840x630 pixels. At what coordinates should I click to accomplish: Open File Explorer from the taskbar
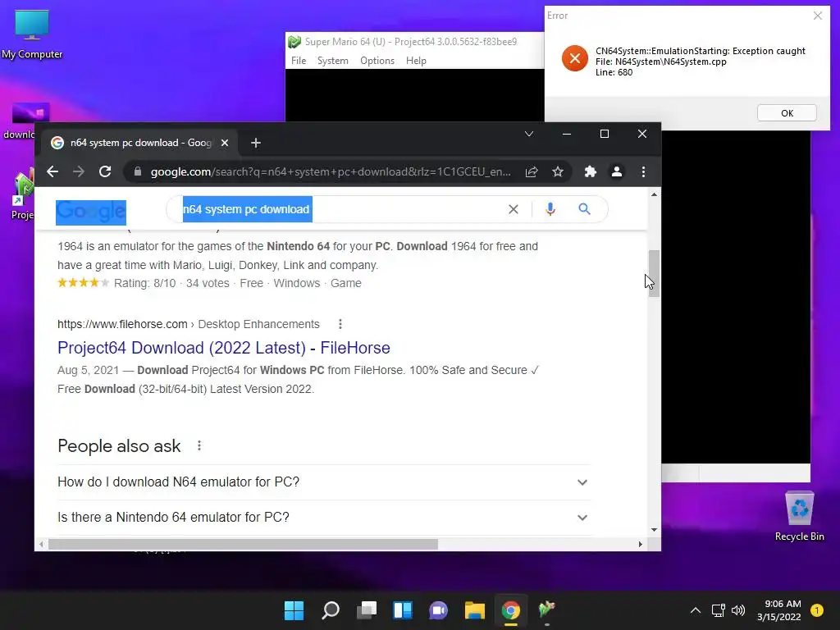click(475, 610)
